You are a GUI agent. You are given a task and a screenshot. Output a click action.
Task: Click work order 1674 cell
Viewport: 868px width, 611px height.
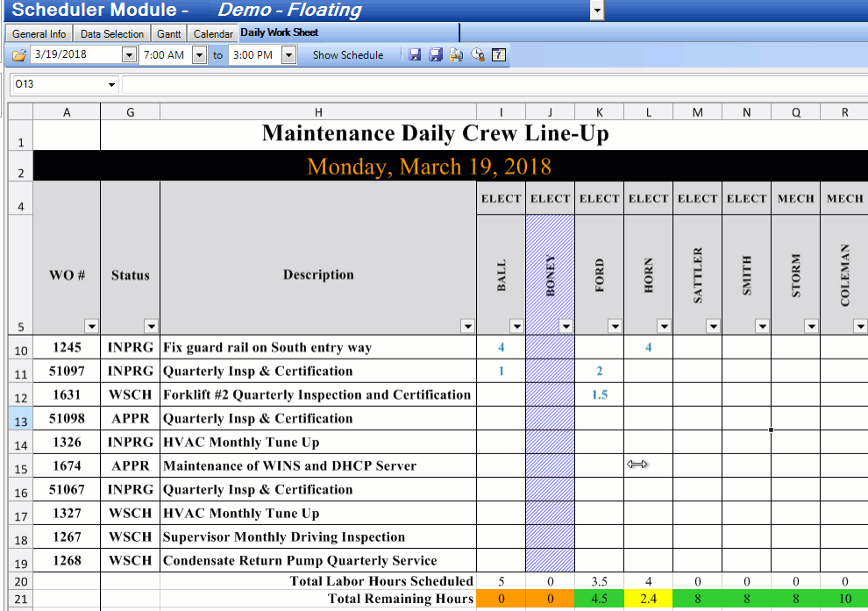(x=67, y=466)
